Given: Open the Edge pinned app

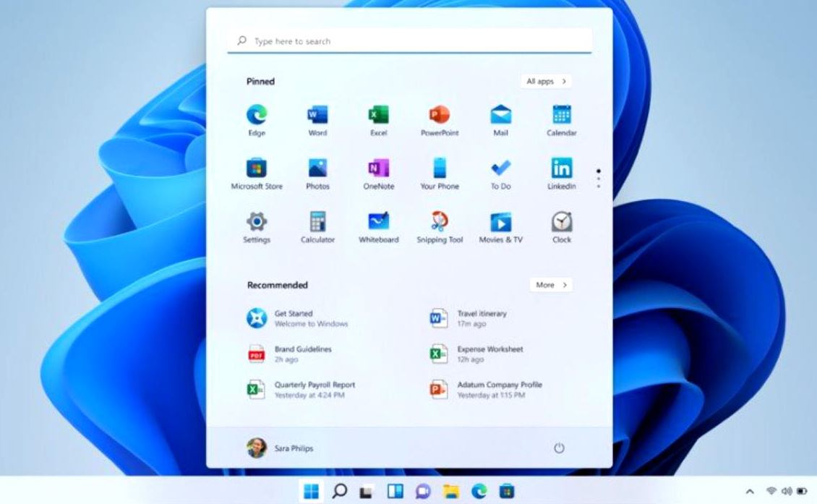Looking at the screenshot, I should click(x=257, y=120).
